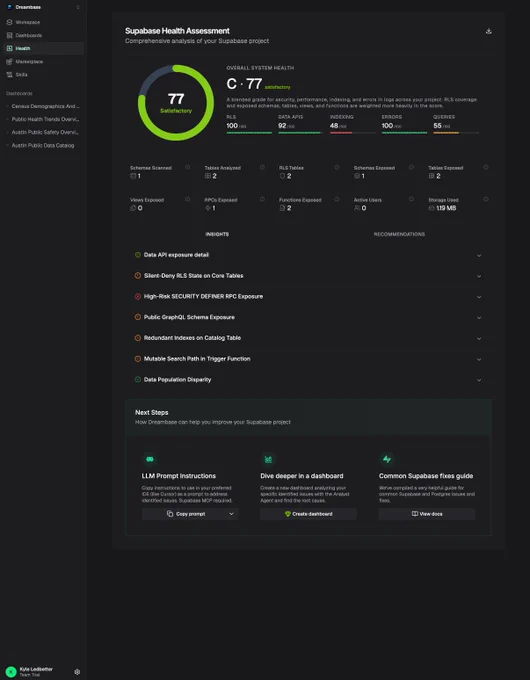Click the Marketplace sidebar icon

[x=10, y=62]
